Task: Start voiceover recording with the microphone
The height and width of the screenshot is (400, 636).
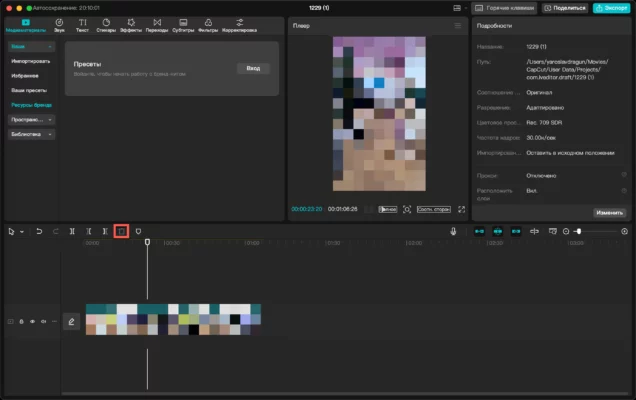Action: tap(453, 231)
